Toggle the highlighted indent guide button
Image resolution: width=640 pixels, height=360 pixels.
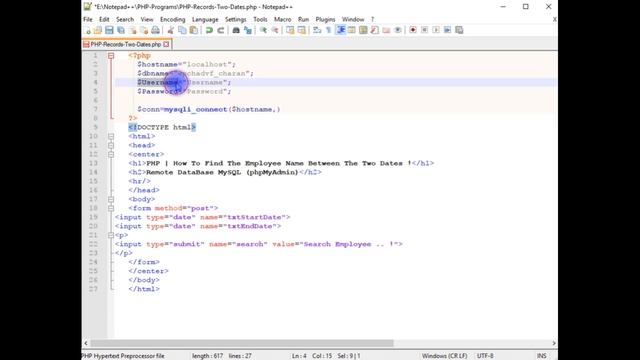pyautogui.click(x=340, y=30)
